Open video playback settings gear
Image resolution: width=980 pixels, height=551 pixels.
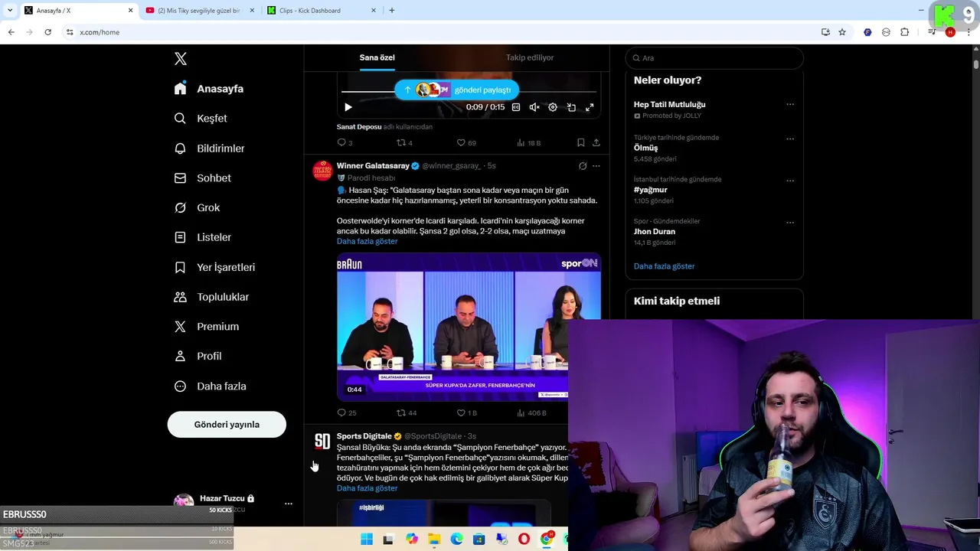pyautogui.click(x=553, y=107)
